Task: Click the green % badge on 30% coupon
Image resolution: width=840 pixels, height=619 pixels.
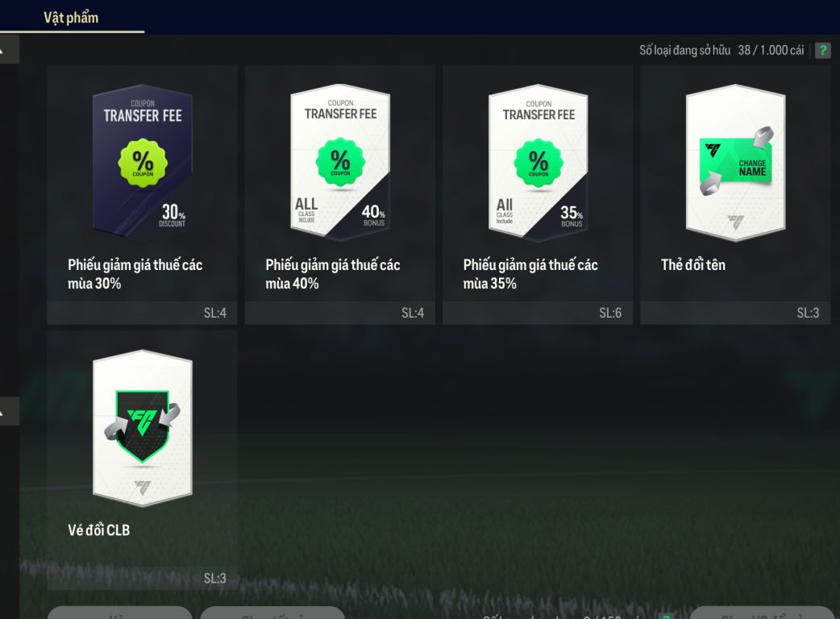Action: pyautogui.click(x=143, y=163)
